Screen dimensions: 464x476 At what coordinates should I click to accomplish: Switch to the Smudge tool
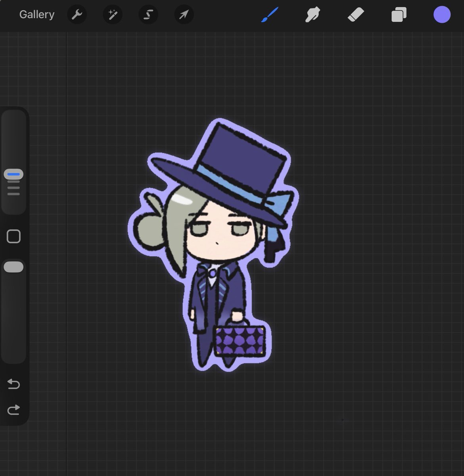(x=313, y=15)
